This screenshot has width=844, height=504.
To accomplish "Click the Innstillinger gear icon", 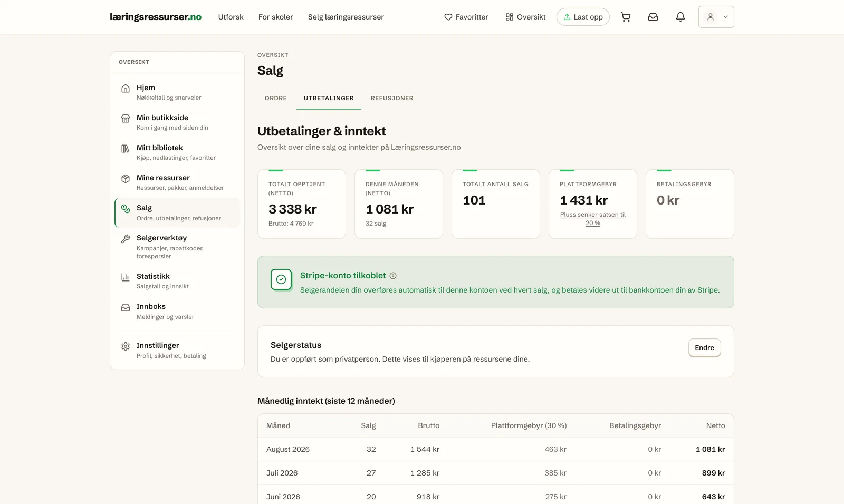I will pyautogui.click(x=126, y=346).
